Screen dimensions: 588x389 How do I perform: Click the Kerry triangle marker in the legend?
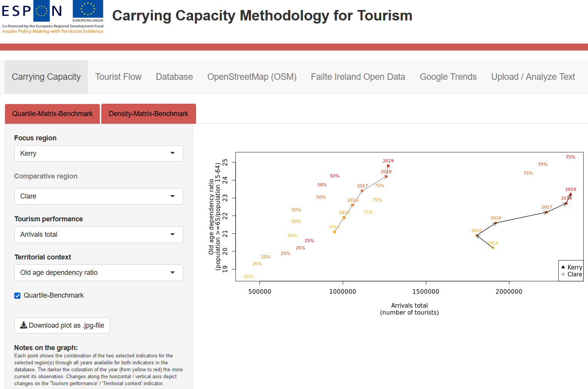click(x=563, y=267)
